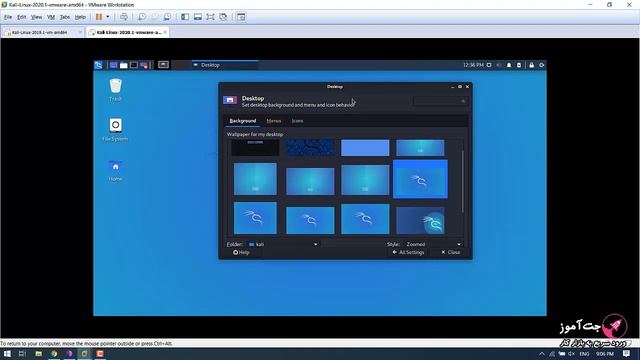
Task: Click the settings search field in Desktop dialog
Action: coord(440,101)
